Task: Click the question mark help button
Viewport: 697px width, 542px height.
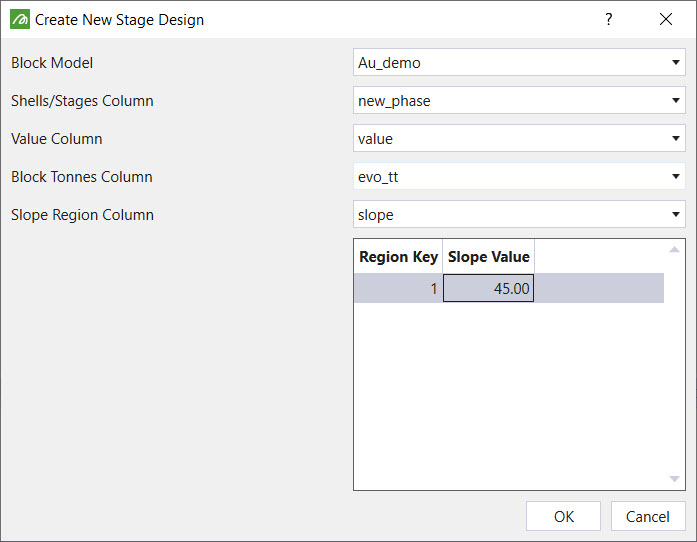Action: click(609, 19)
